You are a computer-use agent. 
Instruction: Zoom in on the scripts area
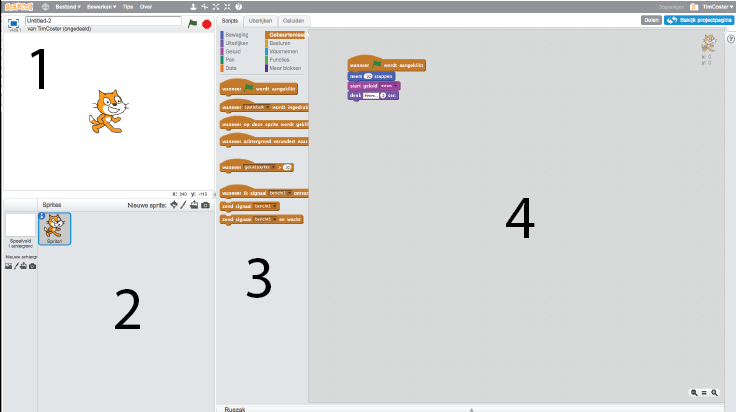[714, 392]
